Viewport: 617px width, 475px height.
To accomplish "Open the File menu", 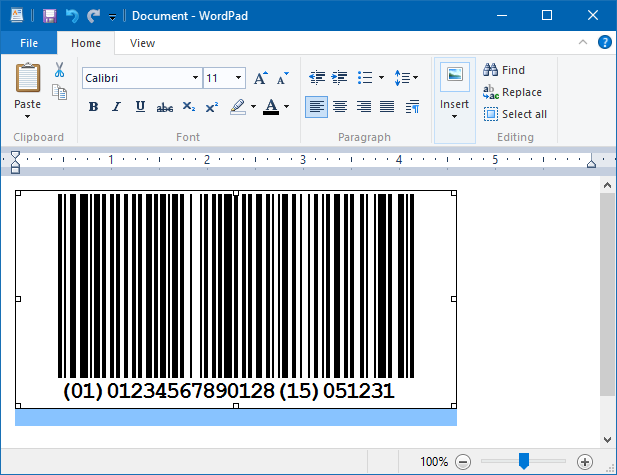I will [29, 43].
